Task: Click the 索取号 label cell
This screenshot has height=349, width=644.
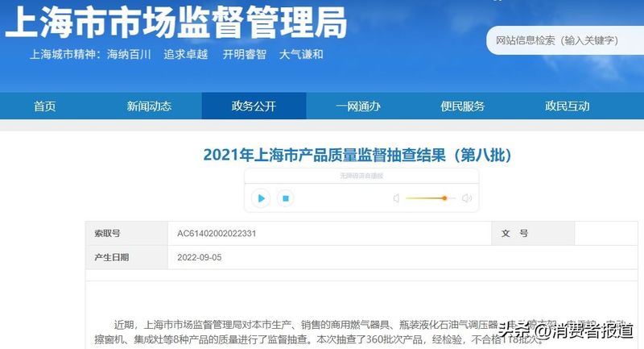Action: click(127, 234)
